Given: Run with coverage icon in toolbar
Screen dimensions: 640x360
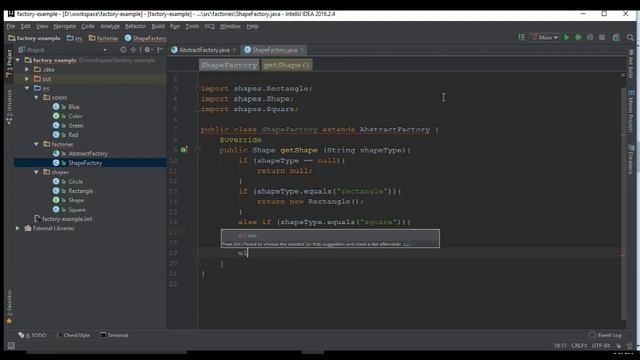Looking at the screenshot, I should click(x=590, y=38).
